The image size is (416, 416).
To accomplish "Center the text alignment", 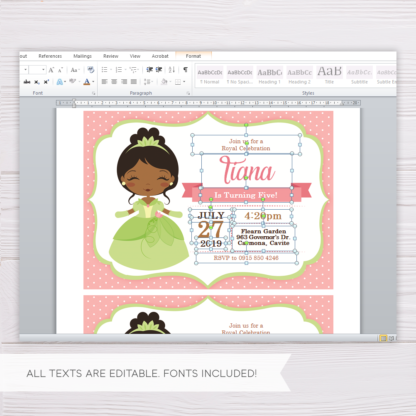I will (x=114, y=82).
